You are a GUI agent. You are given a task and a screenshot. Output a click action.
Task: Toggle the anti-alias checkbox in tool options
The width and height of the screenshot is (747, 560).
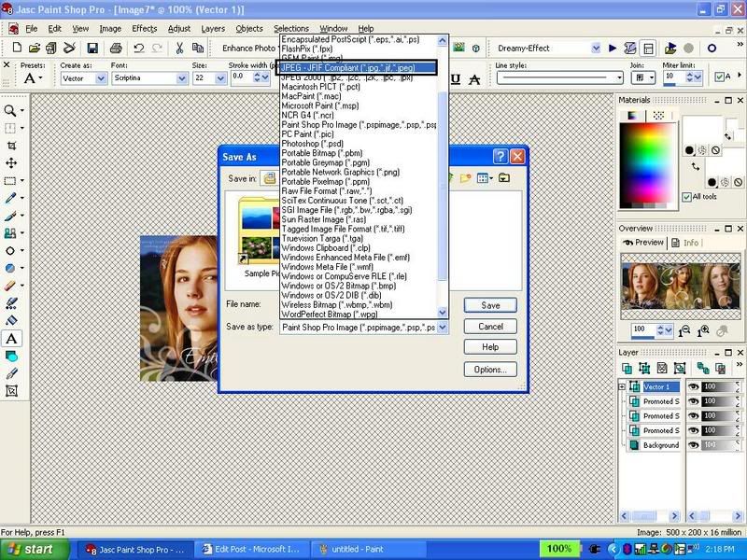click(x=719, y=77)
